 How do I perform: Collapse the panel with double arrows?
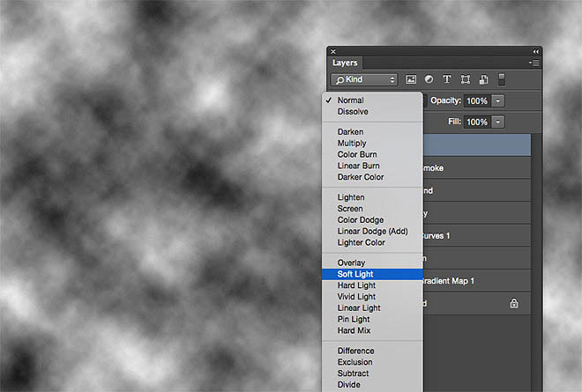[535, 52]
